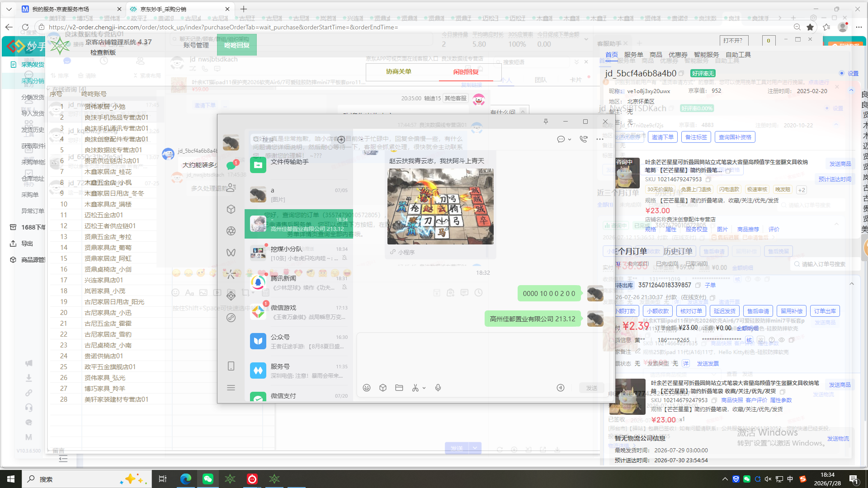This screenshot has width=868, height=488.
Task: Switch to the 优惠券 tab
Action: tap(678, 55)
